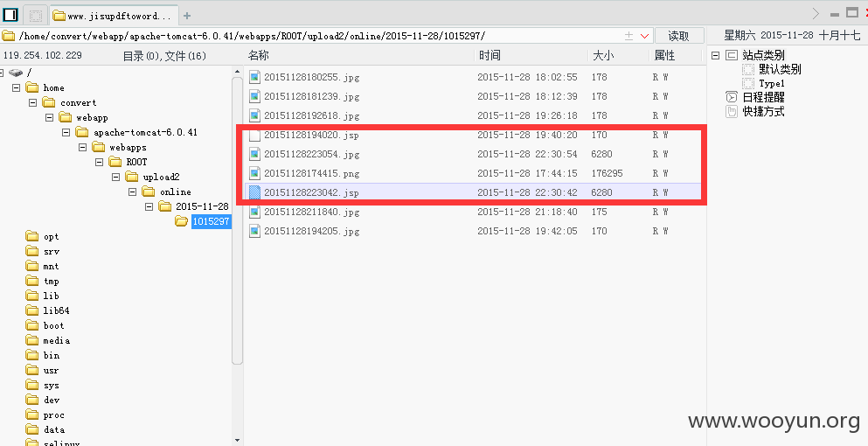The image size is (868, 446).
Task: Click the right chevron arrow at the top
Action: tap(816, 14)
